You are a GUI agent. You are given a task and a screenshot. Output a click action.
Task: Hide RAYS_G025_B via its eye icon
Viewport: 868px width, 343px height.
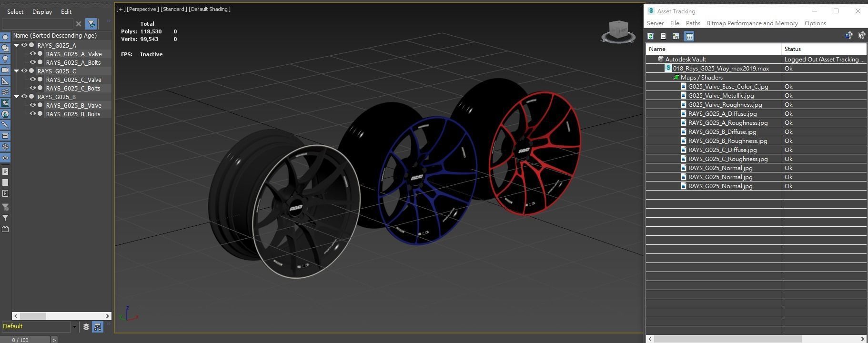click(24, 97)
